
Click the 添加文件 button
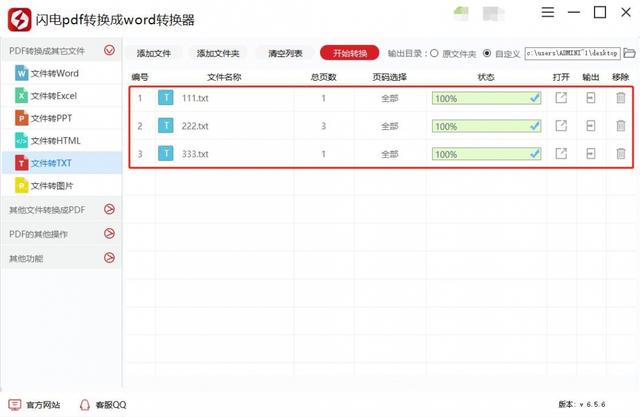[154, 53]
